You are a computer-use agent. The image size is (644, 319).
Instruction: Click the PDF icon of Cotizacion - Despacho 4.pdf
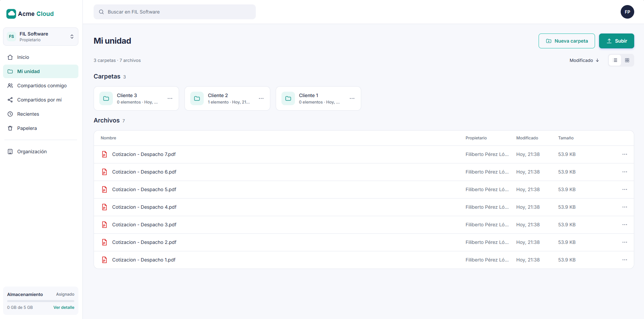point(105,207)
